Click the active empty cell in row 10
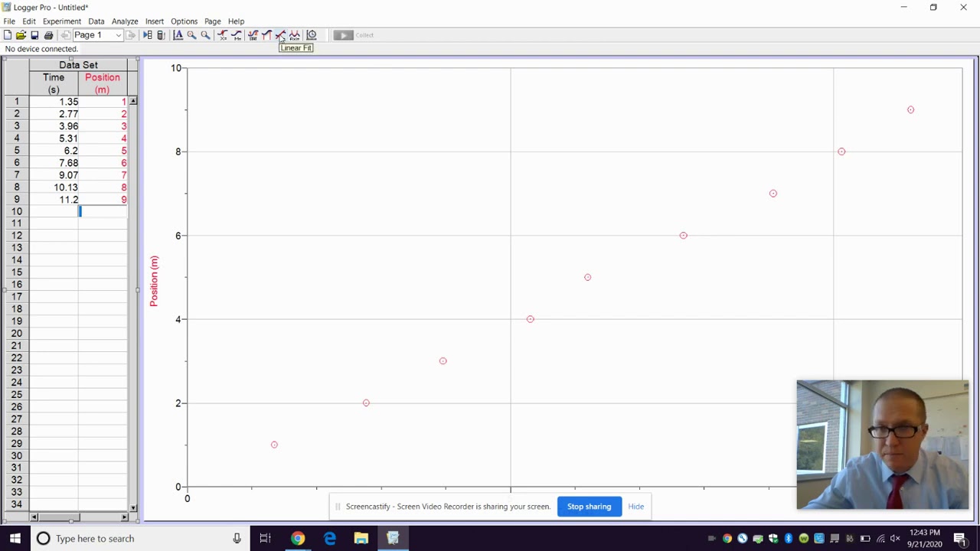The width and height of the screenshot is (980, 551). (103, 212)
